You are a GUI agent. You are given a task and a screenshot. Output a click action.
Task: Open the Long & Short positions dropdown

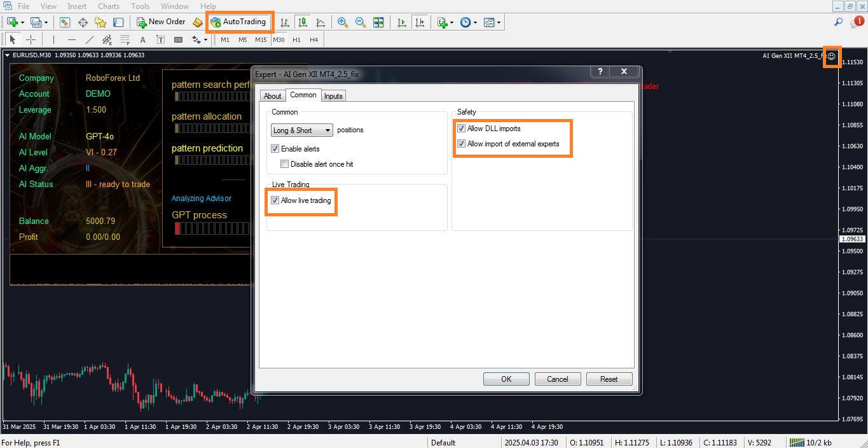tap(302, 130)
